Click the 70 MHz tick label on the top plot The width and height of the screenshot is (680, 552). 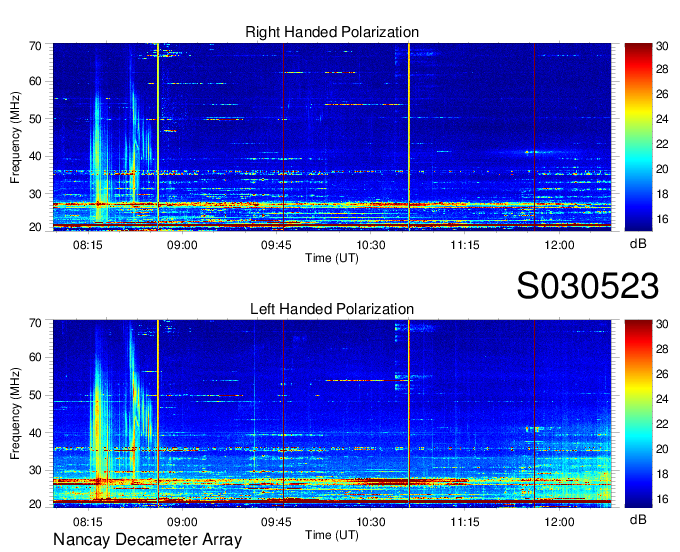35,46
